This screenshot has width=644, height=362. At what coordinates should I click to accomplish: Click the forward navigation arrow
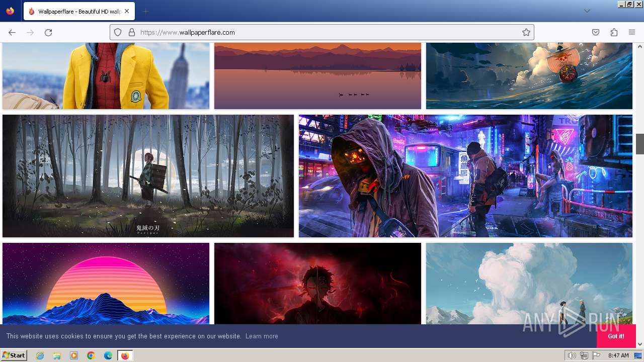30,32
